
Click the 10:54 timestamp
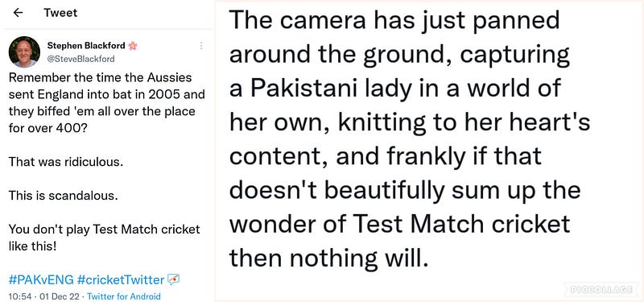[17, 296]
